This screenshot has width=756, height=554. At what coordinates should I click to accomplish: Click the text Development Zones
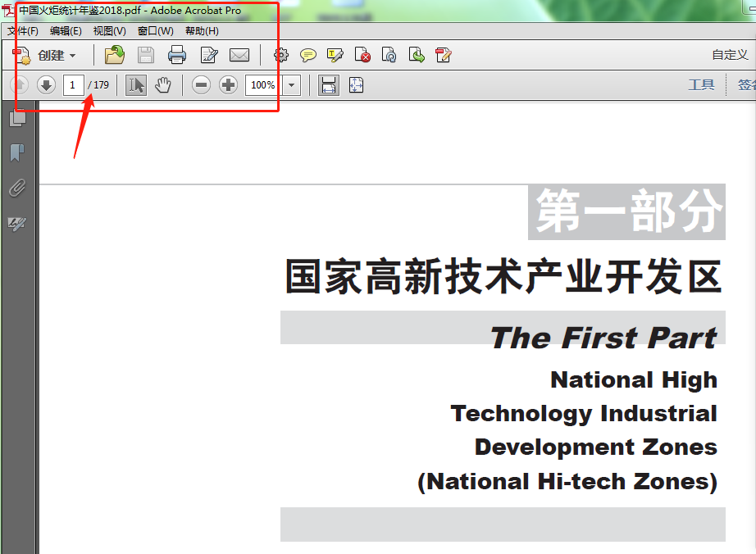pos(596,447)
